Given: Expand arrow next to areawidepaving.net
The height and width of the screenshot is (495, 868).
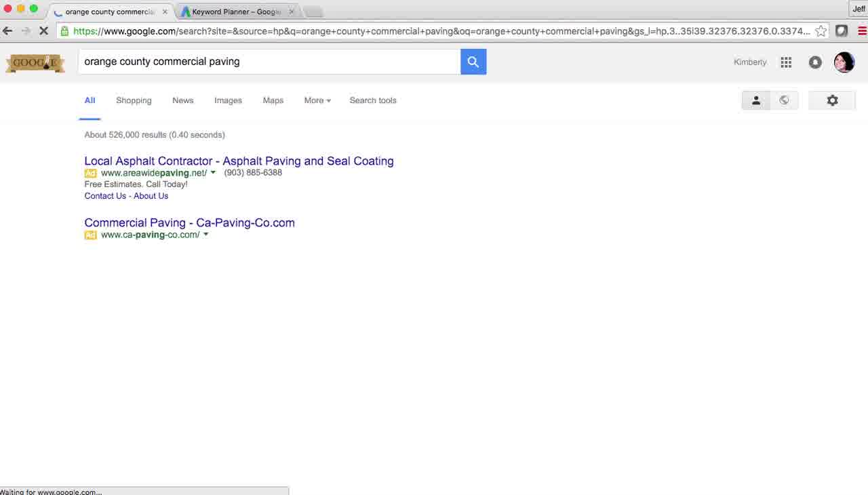Looking at the screenshot, I should (x=213, y=173).
